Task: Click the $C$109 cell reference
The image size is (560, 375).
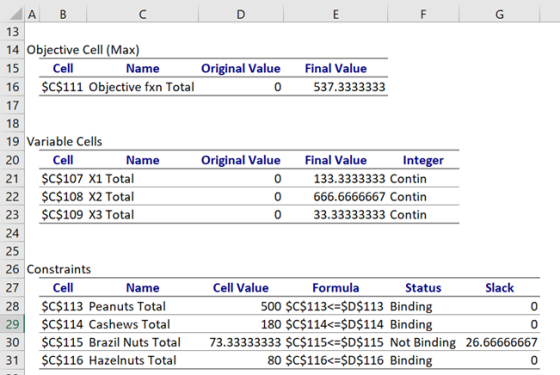Action: point(62,215)
